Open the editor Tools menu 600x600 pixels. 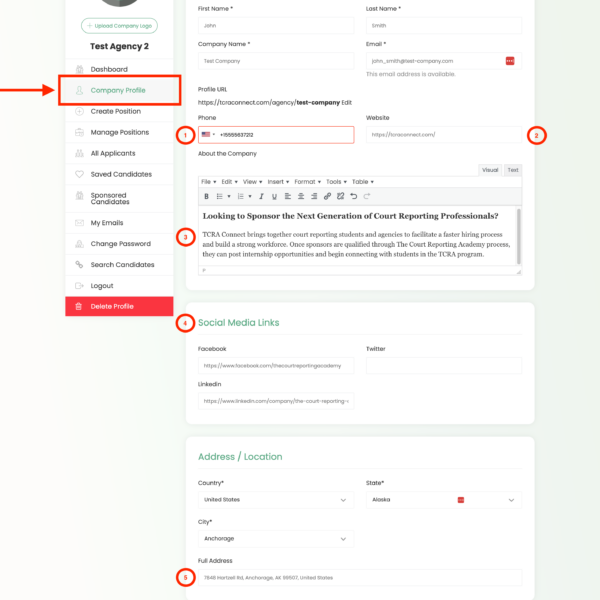pos(336,182)
